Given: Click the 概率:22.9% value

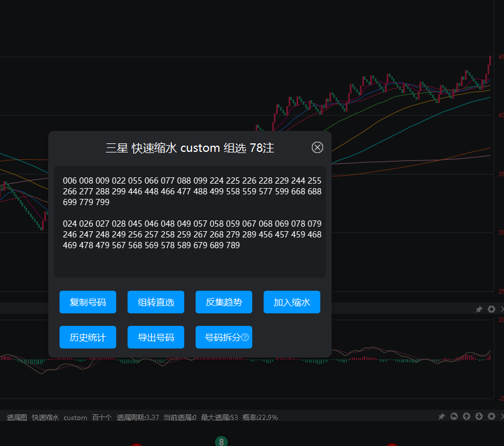Looking at the screenshot, I should 260,418.
